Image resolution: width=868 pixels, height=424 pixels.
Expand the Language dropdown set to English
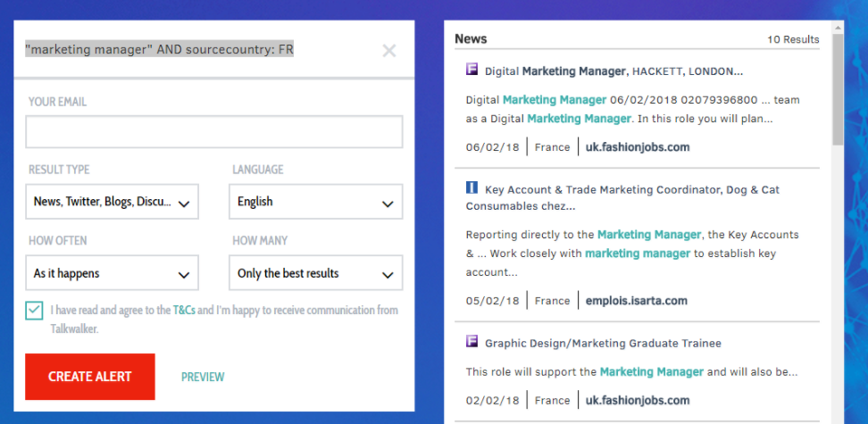click(x=315, y=202)
